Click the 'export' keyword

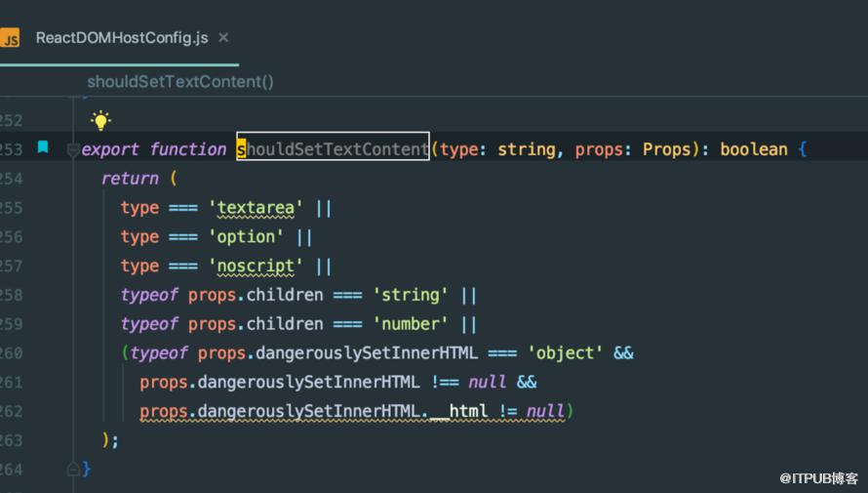point(110,149)
